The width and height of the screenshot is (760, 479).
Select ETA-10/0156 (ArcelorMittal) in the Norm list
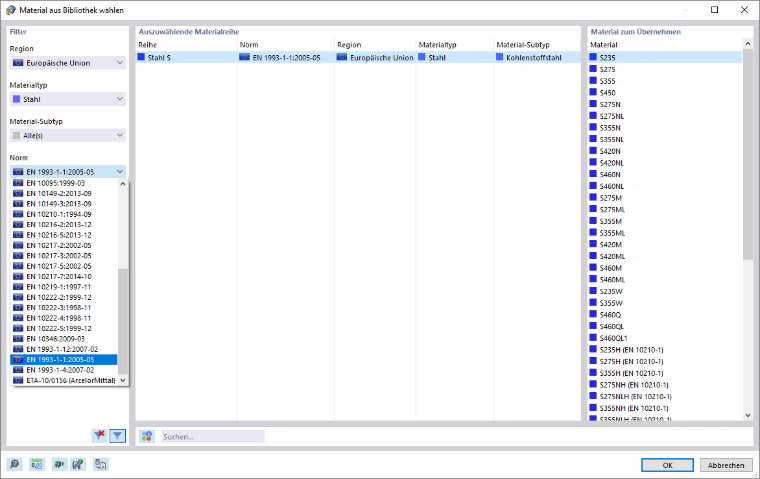(64, 380)
